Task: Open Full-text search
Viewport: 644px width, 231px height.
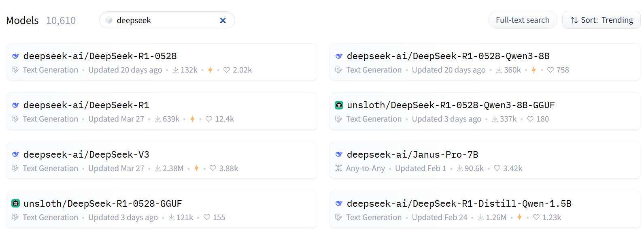Action: point(523,20)
